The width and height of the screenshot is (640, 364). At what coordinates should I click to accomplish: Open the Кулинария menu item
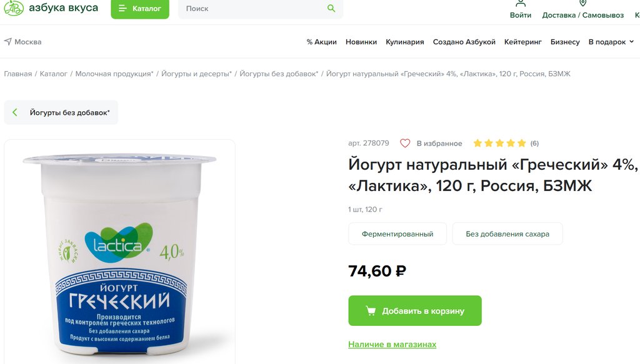tap(405, 42)
